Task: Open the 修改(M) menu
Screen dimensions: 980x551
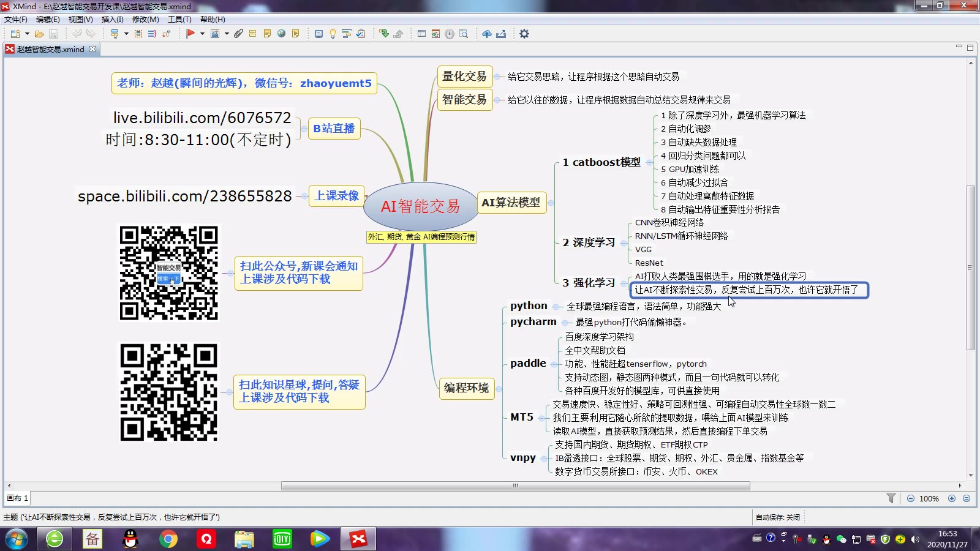Action: point(146,20)
